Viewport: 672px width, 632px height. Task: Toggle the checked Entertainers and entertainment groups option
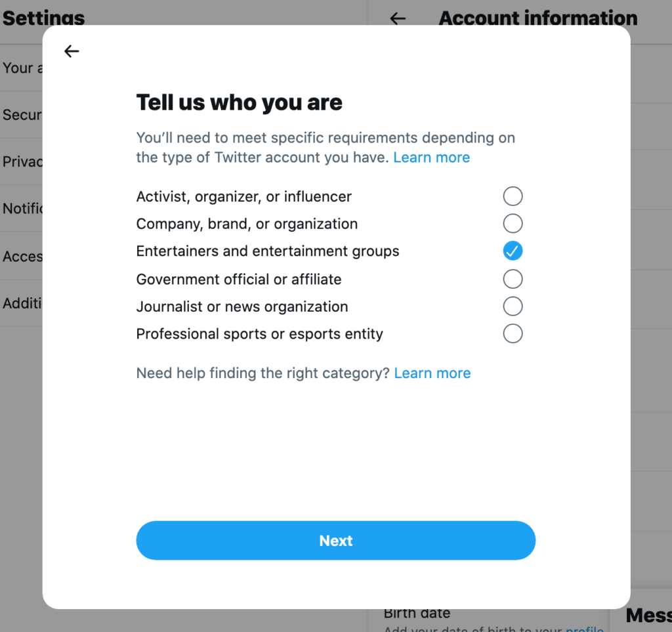(513, 251)
